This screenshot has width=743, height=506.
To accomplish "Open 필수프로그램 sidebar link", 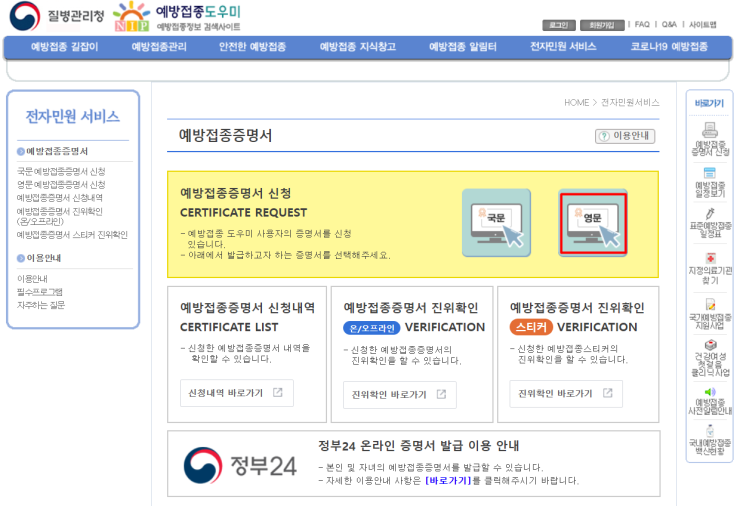I will pyautogui.click(x=40, y=292).
